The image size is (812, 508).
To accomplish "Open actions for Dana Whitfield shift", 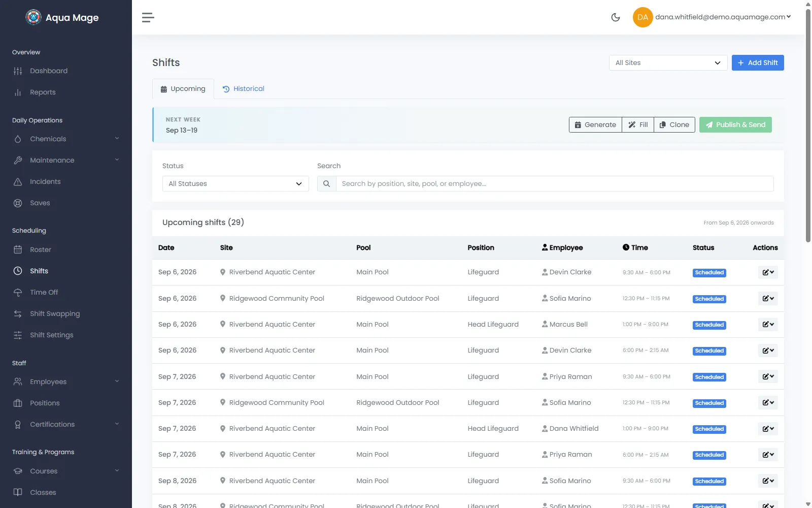I will (768, 429).
